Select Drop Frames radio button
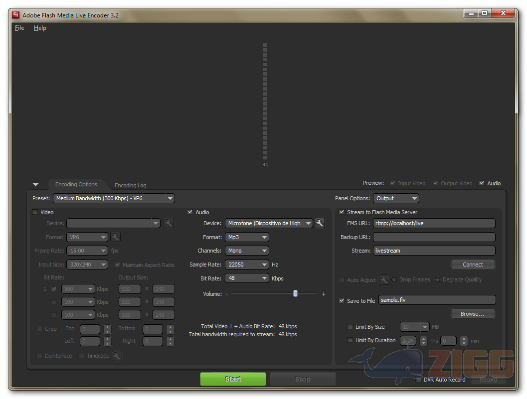 click(394, 280)
